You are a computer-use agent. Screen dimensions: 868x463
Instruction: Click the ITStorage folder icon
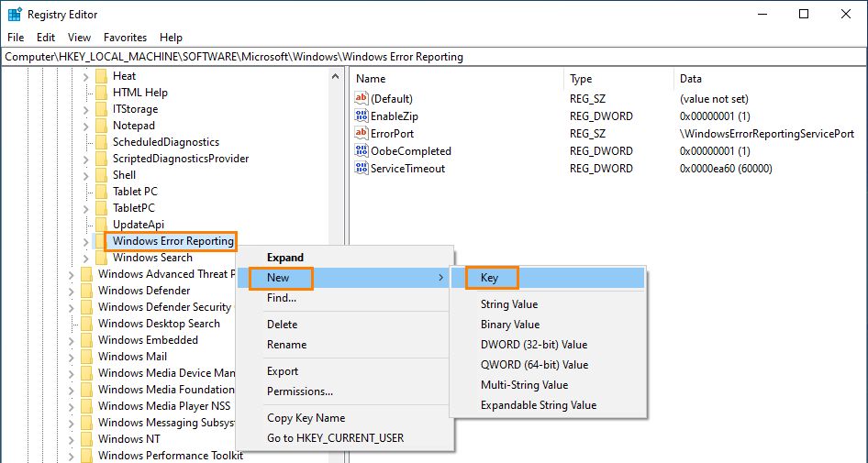(101, 109)
